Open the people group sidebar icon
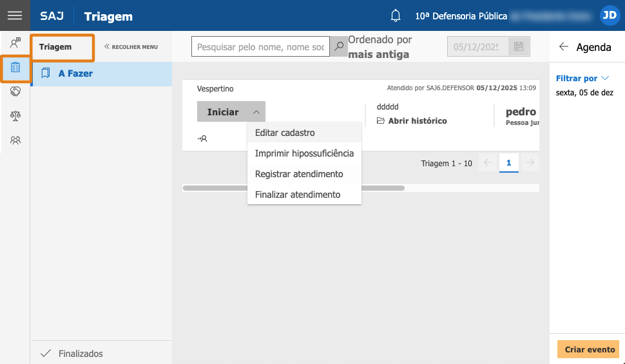Viewport: 625px width, 364px height. tap(15, 140)
